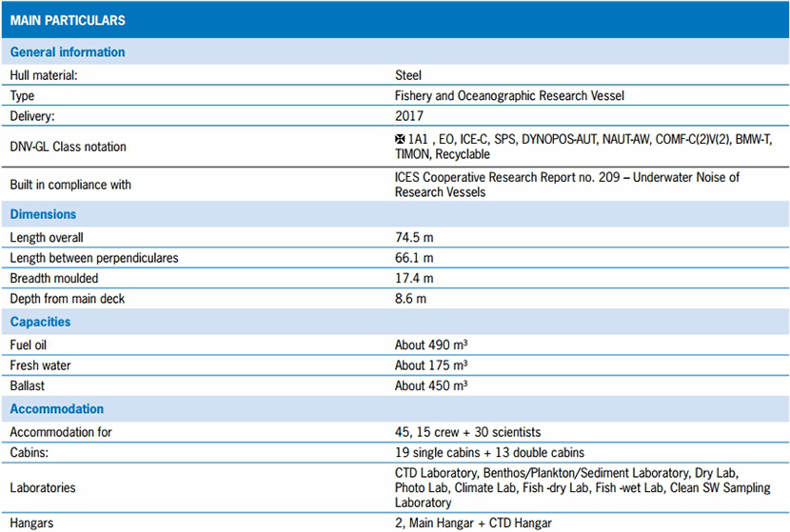This screenshot has width=790, height=532.
Task: Click the Length overall value 74.5 m
Action: click(415, 236)
